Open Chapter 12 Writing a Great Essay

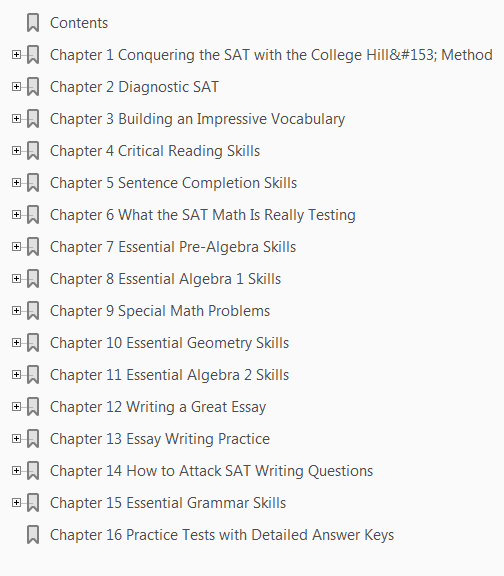click(x=158, y=407)
